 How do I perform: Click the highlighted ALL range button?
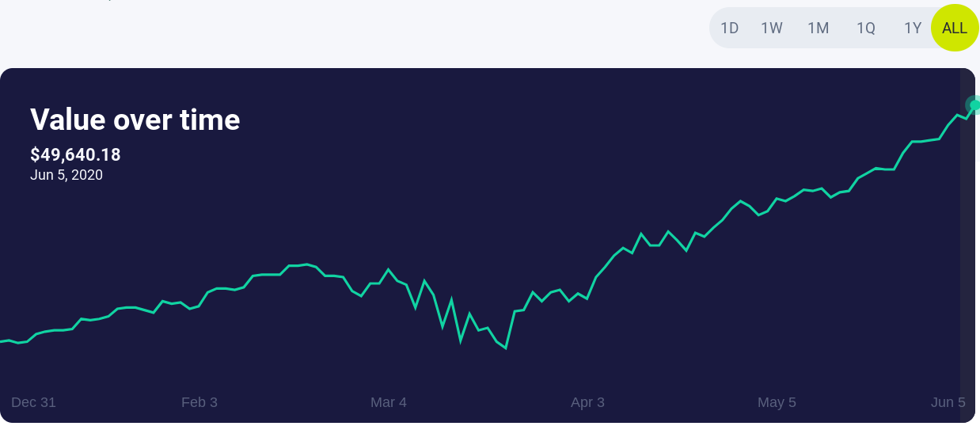[955, 28]
